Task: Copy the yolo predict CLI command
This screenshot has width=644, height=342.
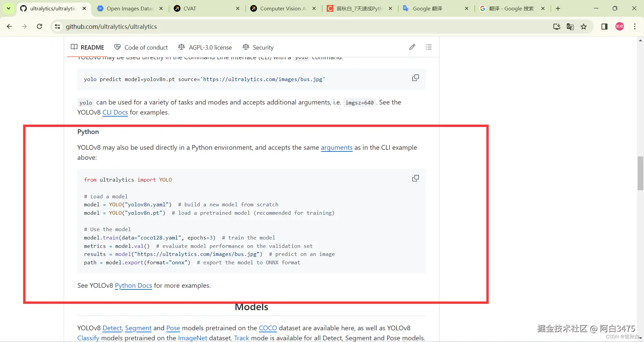Action: (x=415, y=78)
